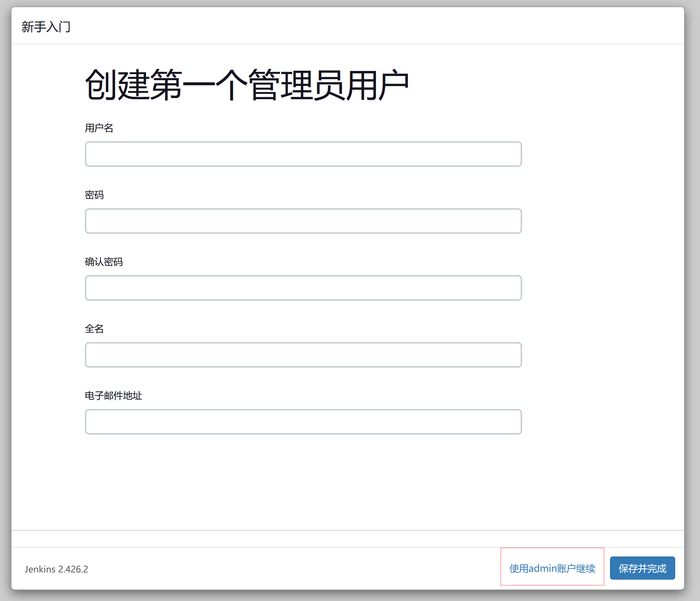This screenshot has width=700, height=601.
Task: Click the gray backdrop outside the dialog
Action: coord(693,306)
